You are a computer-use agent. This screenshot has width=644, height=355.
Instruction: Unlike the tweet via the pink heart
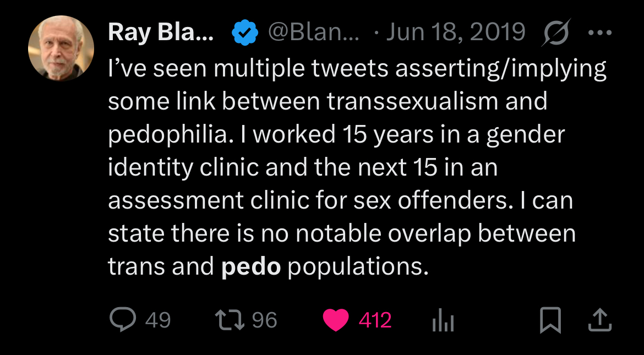[336, 320]
